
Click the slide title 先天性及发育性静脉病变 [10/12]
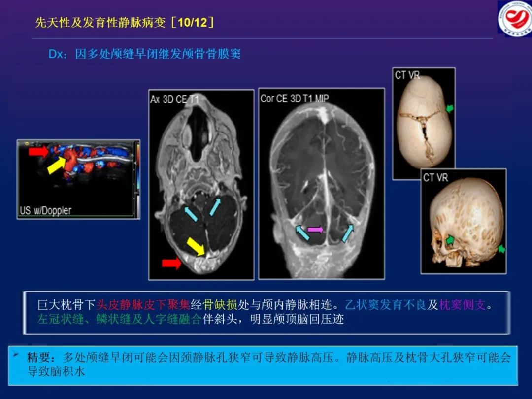point(125,22)
